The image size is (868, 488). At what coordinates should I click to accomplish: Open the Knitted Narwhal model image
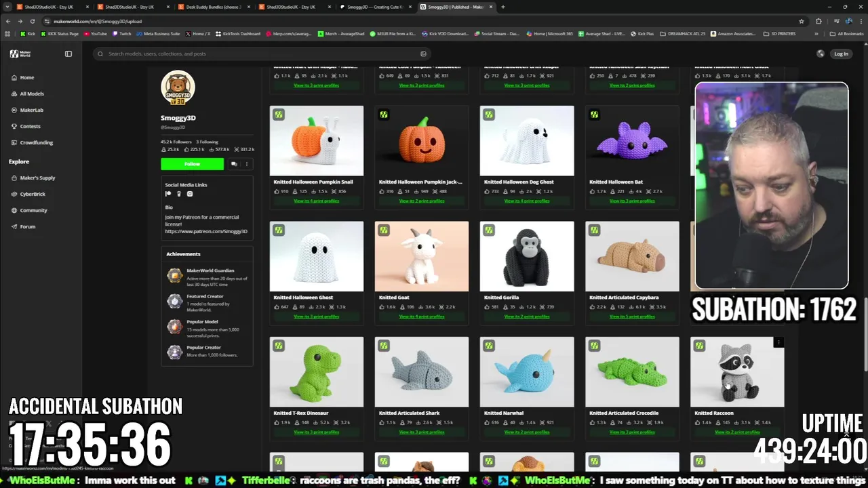(x=527, y=372)
